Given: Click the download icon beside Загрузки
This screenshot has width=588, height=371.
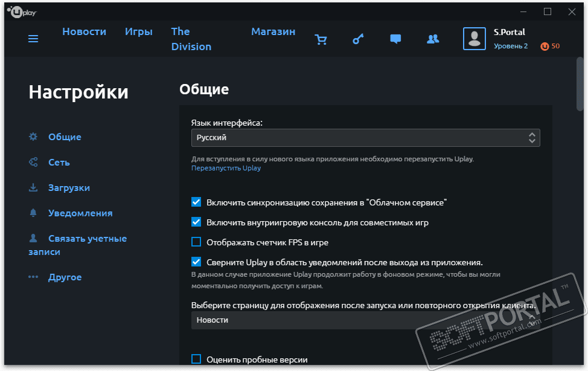Looking at the screenshot, I should [33, 187].
